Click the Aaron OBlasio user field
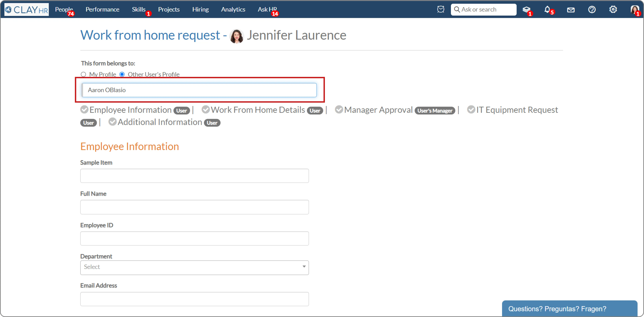 pyautogui.click(x=199, y=90)
